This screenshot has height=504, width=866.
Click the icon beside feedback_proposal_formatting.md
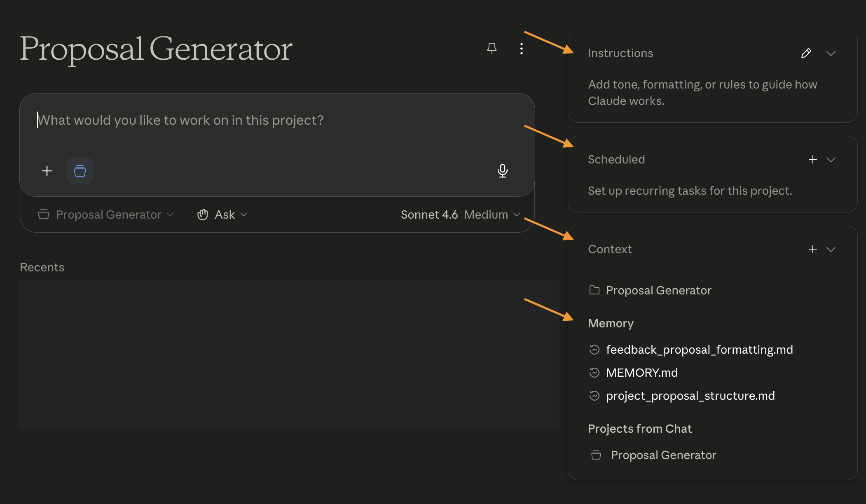pyautogui.click(x=594, y=350)
